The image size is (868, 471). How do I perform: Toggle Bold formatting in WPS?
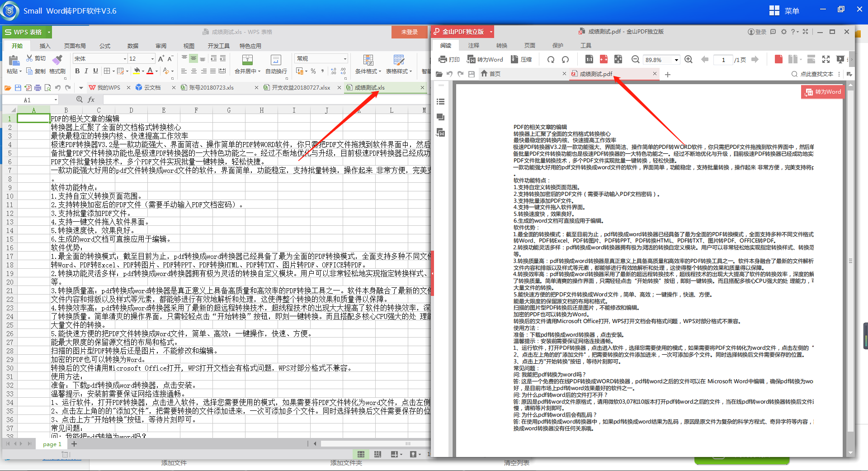click(x=77, y=71)
